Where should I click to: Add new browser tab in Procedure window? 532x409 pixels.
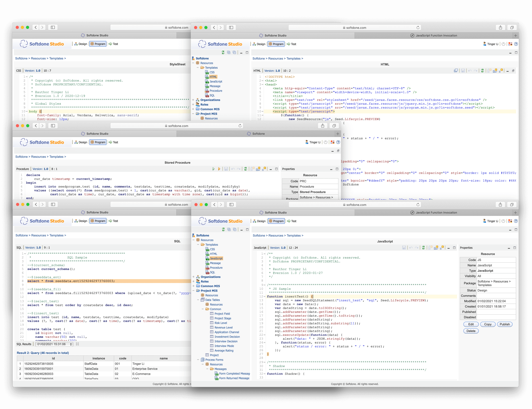point(338,134)
